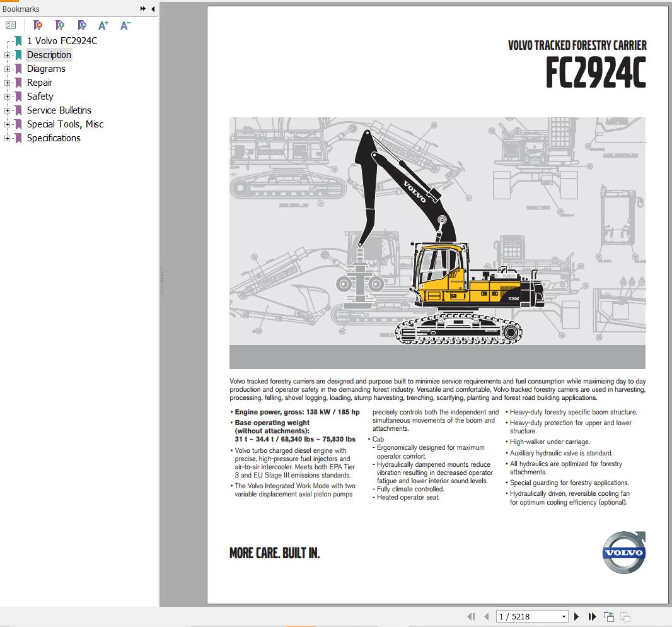Open the 1 Volvo FC2924C bookmark
The height and width of the screenshot is (627, 672).
[62, 41]
